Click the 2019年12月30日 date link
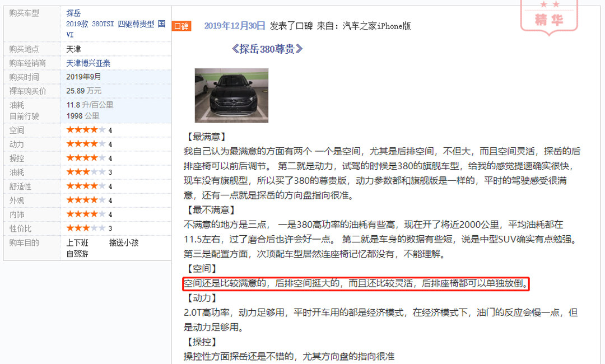The height and width of the screenshot is (364, 605). click(x=235, y=26)
